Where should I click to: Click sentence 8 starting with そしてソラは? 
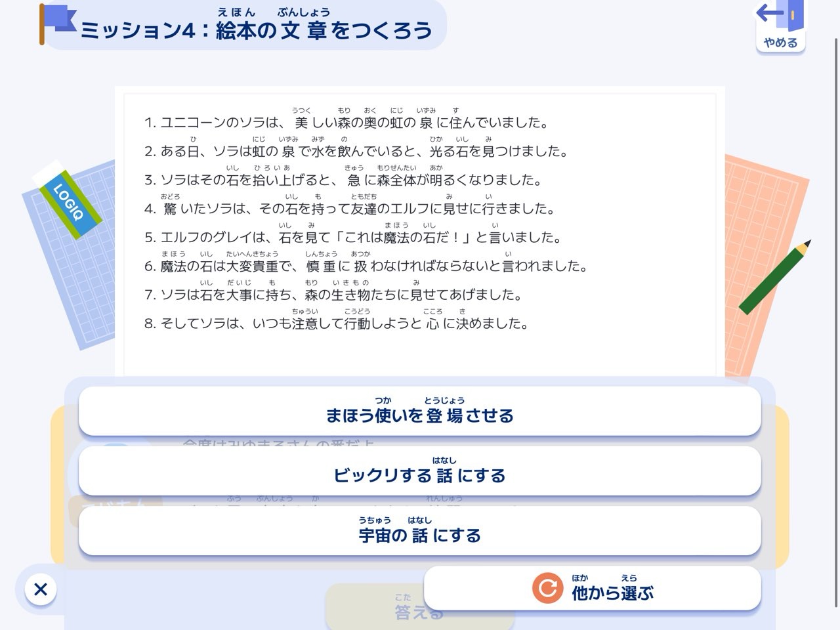337,319
